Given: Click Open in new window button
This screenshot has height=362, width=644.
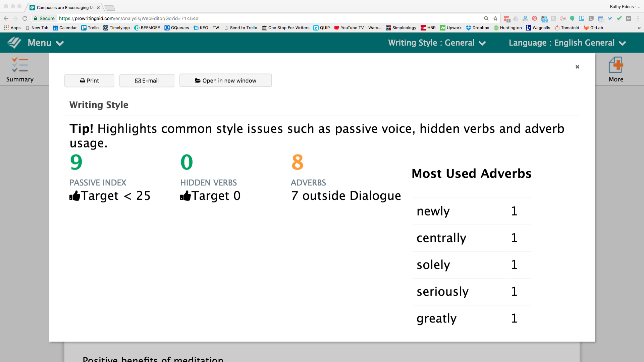Looking at the screenshot, I should 225,81.
